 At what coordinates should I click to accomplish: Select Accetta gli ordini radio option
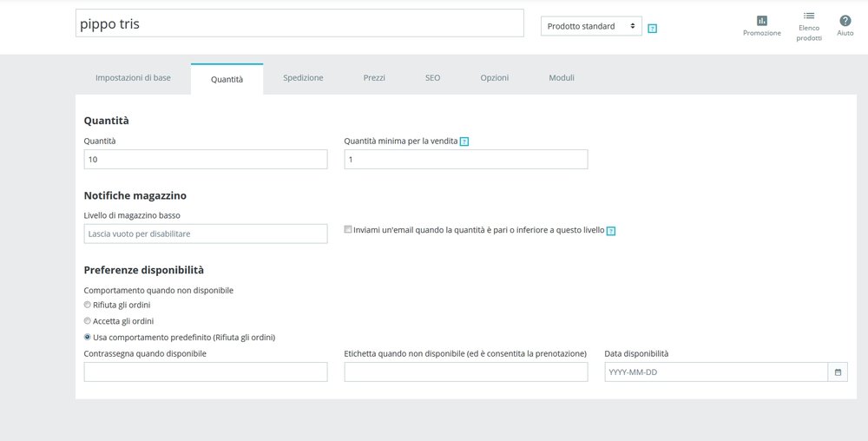[87, 321]
